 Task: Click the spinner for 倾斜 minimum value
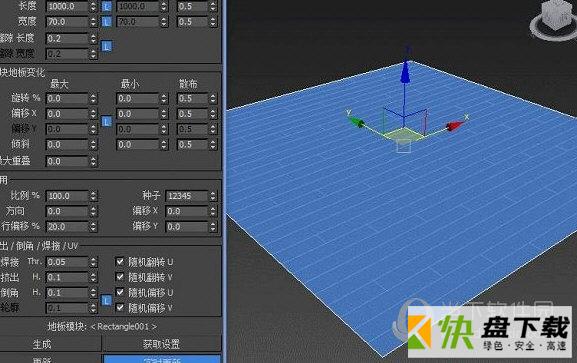click(164, 145)
